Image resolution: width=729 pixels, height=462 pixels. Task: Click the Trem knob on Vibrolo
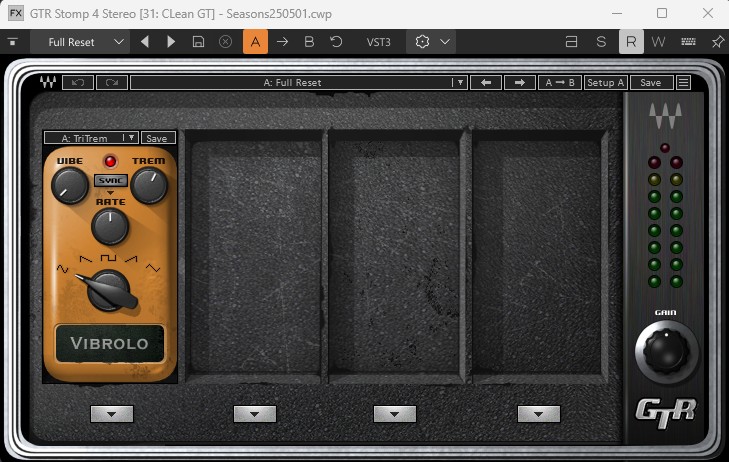[149, 185]
